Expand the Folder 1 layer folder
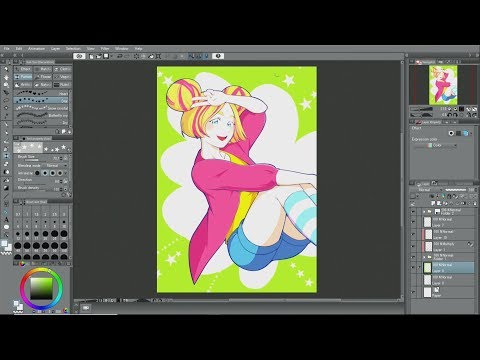Image resolution: width=480 pixels, height=360 pixels. click(424, 257)
